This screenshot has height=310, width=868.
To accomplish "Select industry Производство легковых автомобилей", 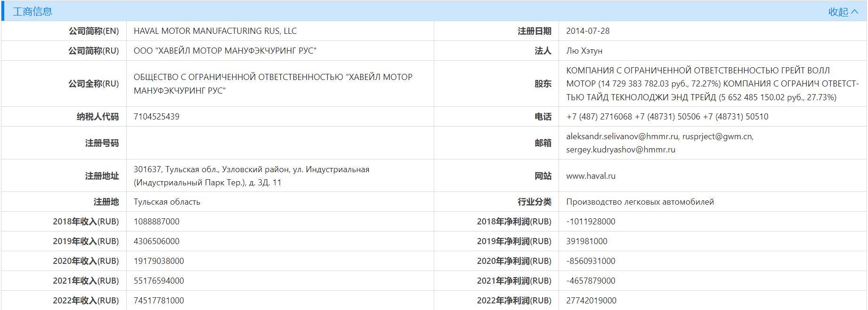I will (640, 202).
